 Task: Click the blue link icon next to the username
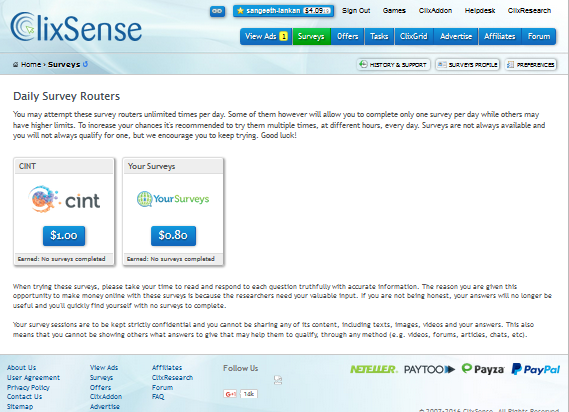point(217,11)
